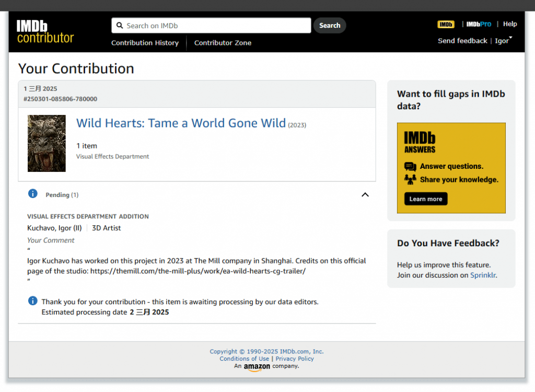Click the info icon beside Thank you message
Image resolution: width=535 pixels, height=392 pixels.
(x=33, y=301)
